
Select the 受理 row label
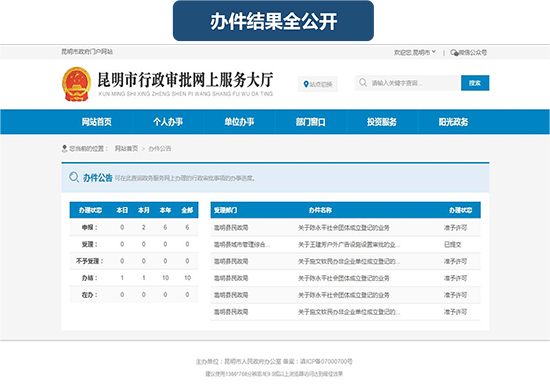tap(89, 244)
